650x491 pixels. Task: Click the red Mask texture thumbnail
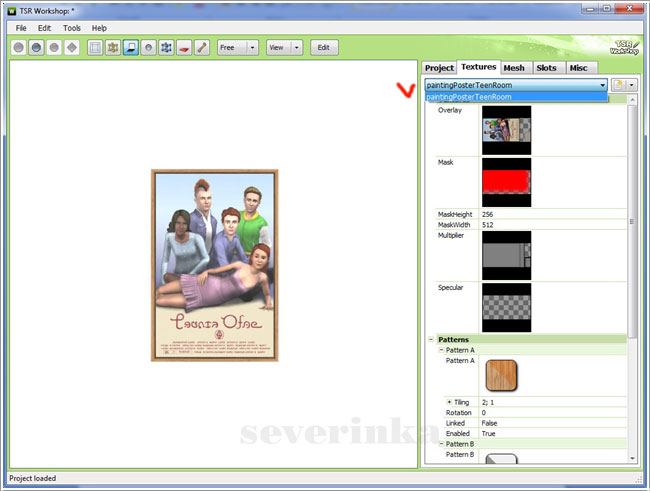(506, 181)
